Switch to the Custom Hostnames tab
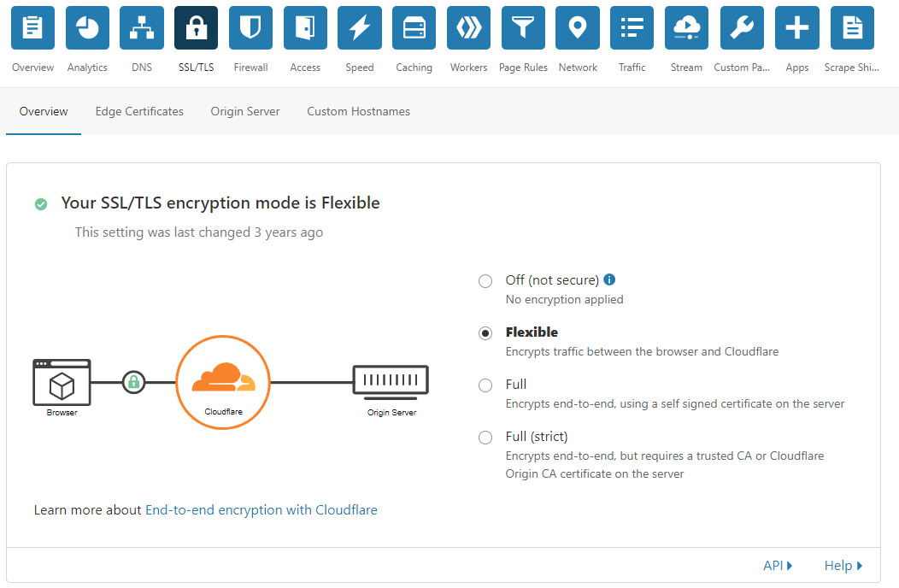The width and height of the screenshot is (899, 588). click(358, 111)
